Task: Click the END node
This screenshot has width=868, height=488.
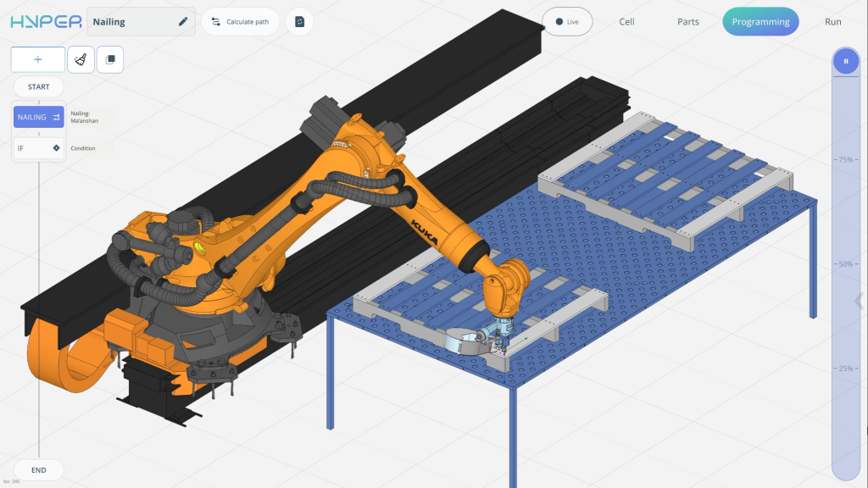Action: tap(38, 469)
